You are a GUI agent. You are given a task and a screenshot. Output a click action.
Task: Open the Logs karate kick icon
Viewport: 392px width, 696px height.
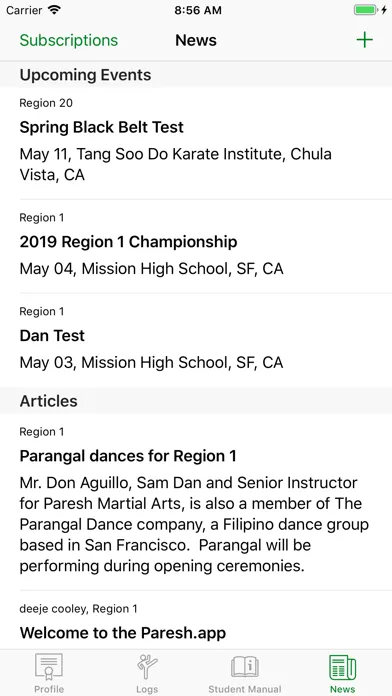coord(147,667)
